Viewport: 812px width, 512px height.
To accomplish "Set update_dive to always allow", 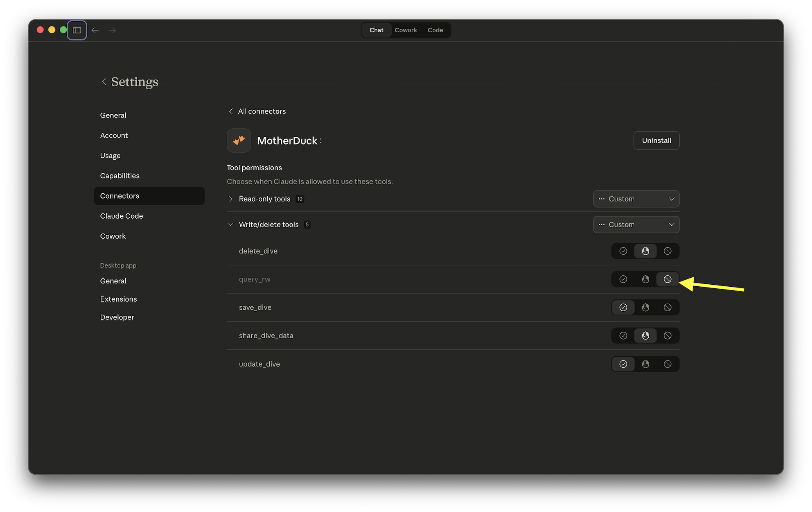I will click(x=623, y=364).
